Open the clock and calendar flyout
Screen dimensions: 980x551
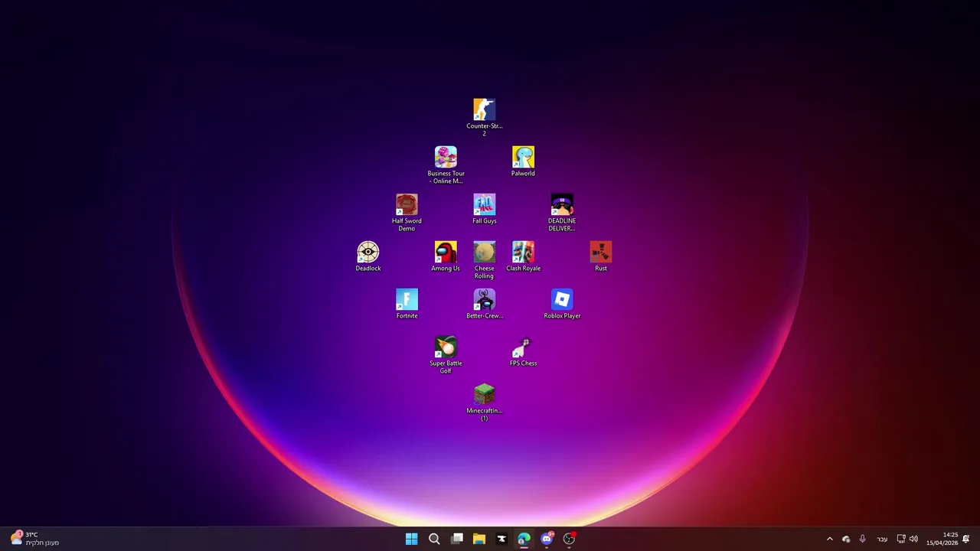tap(942, 539)
